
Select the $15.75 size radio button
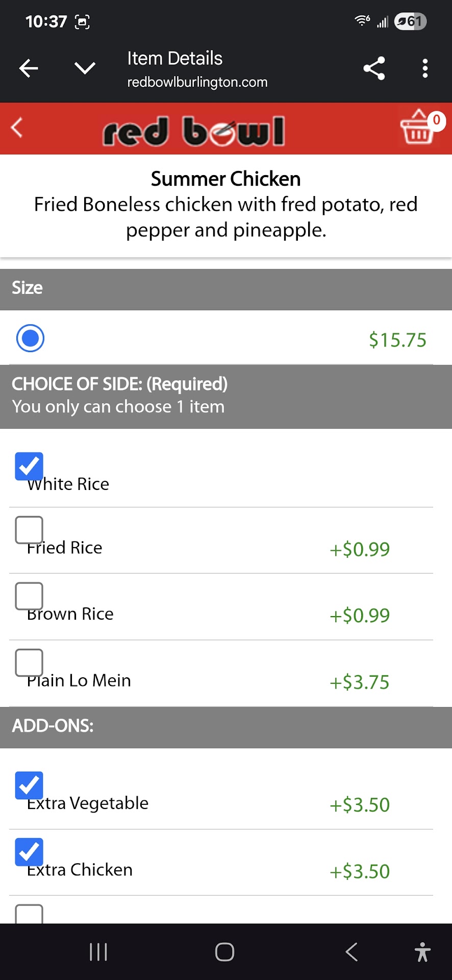tap(31, 338)
